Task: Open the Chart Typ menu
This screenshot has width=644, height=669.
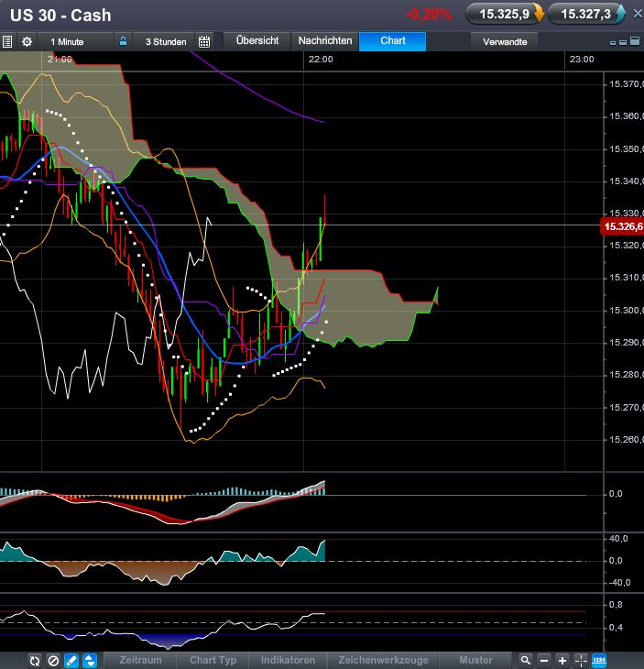Action: click(x=213, y=660)
